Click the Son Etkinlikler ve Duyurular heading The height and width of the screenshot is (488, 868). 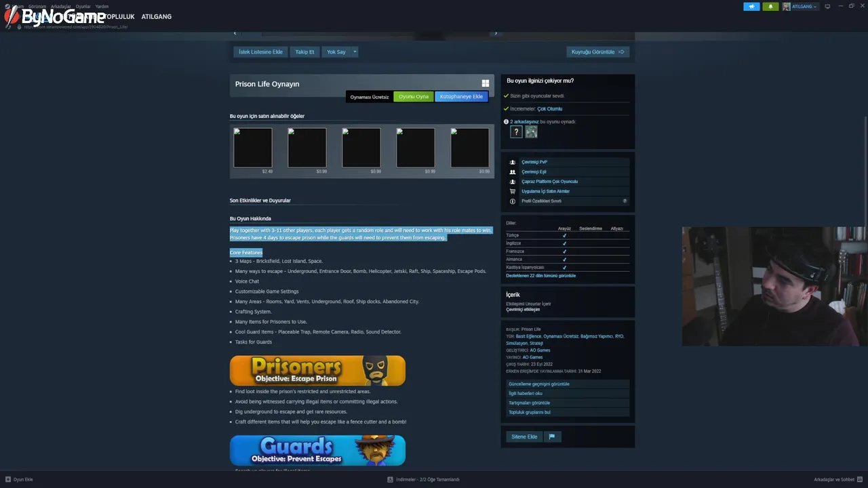260,201
